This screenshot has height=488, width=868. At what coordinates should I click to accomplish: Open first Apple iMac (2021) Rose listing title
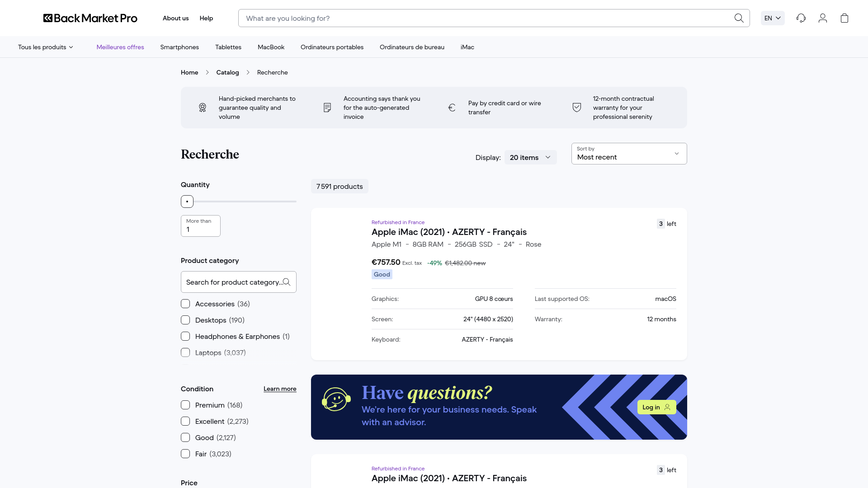(x=449, y=232)
